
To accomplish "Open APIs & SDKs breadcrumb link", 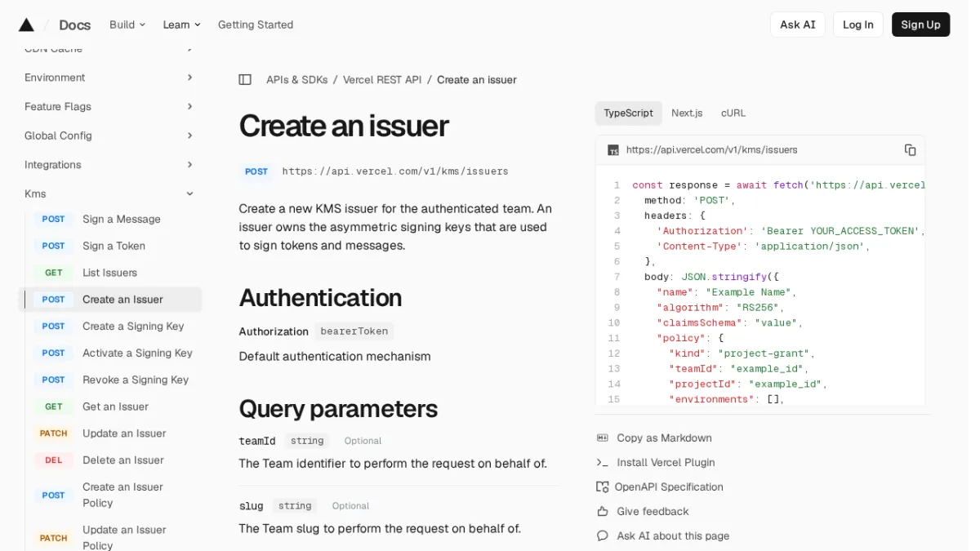I will click(x=297, y=80).
